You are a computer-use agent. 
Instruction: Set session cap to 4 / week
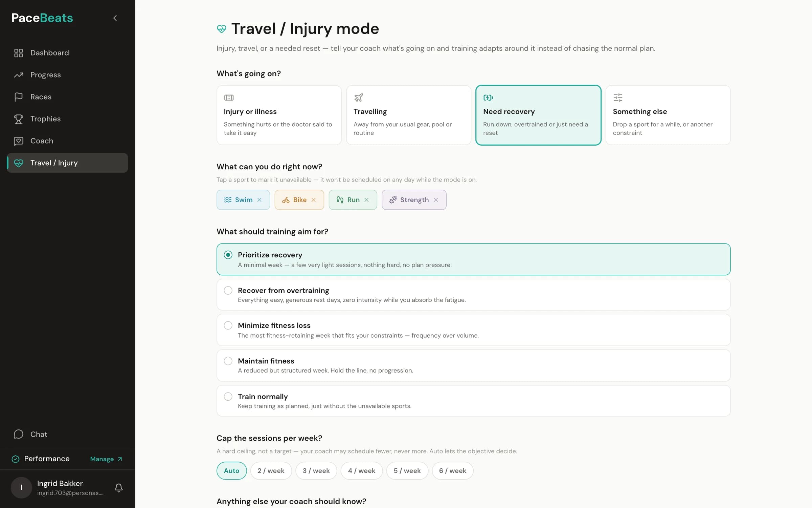(x=362, y=471)
